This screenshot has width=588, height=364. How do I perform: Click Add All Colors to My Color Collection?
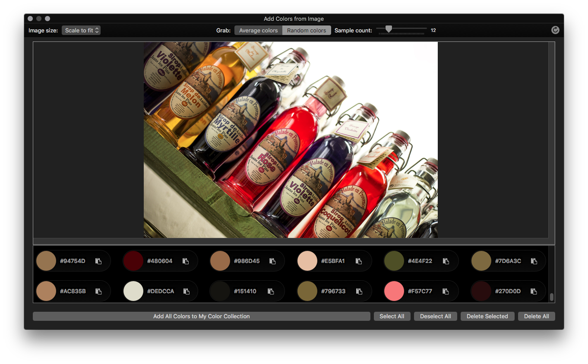202,317
